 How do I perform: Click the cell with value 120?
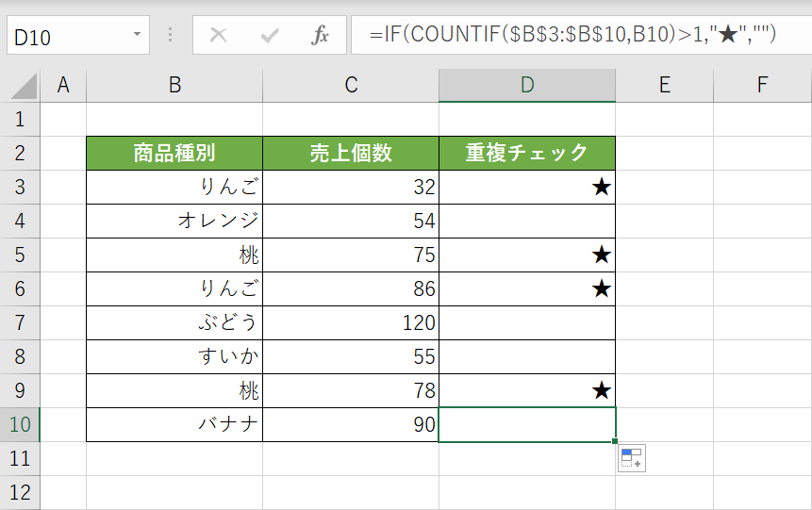point(351,322)
